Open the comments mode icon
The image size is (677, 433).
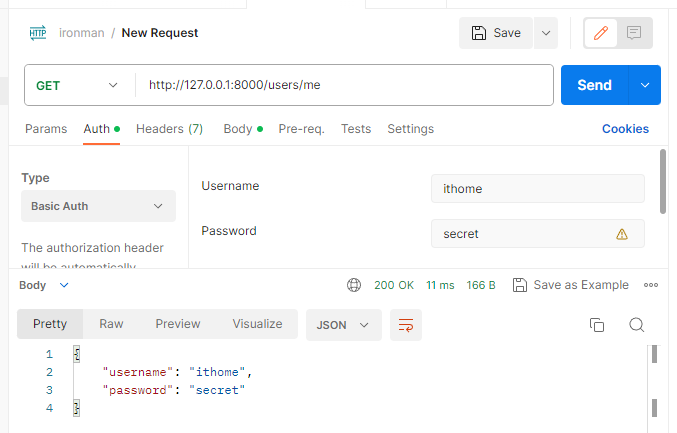(x=634, y=33)
